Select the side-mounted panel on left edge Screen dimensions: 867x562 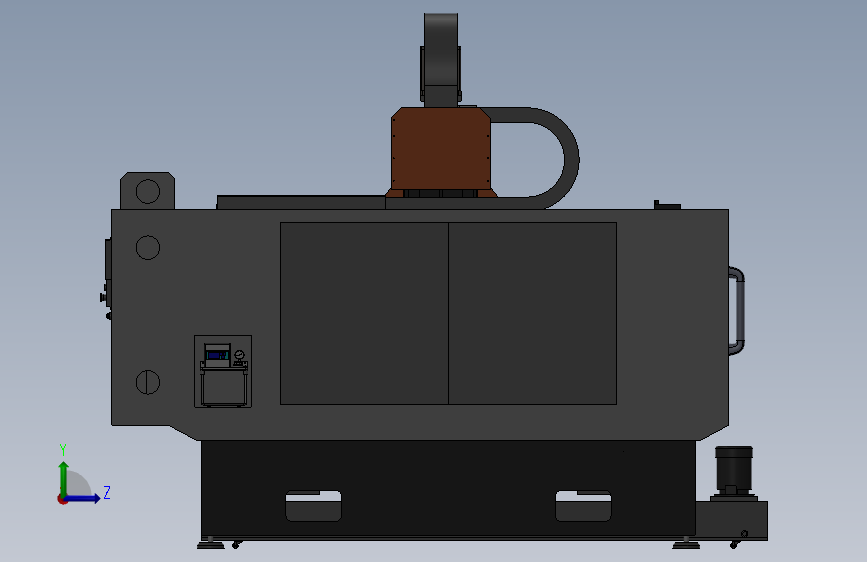(108, 272)
